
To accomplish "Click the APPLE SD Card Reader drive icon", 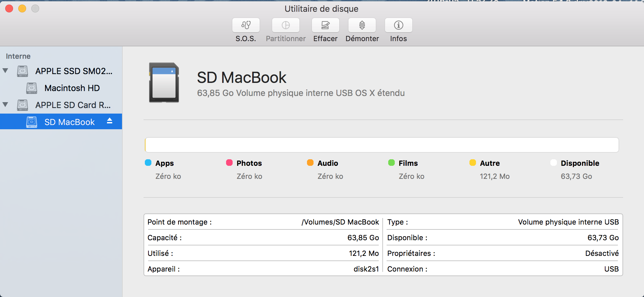I will point(23,105).
